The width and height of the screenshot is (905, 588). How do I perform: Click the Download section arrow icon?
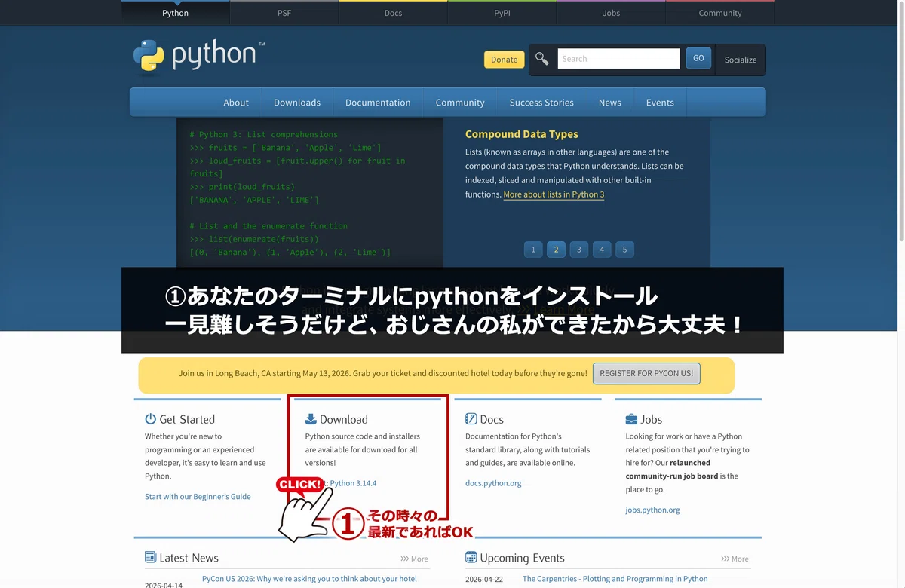(311, 419)
